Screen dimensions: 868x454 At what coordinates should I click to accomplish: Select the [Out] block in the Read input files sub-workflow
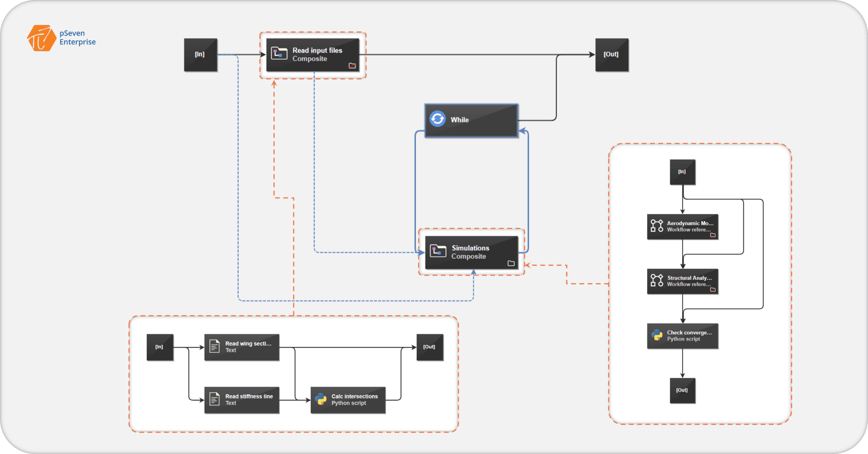click(x=429, y=347)
